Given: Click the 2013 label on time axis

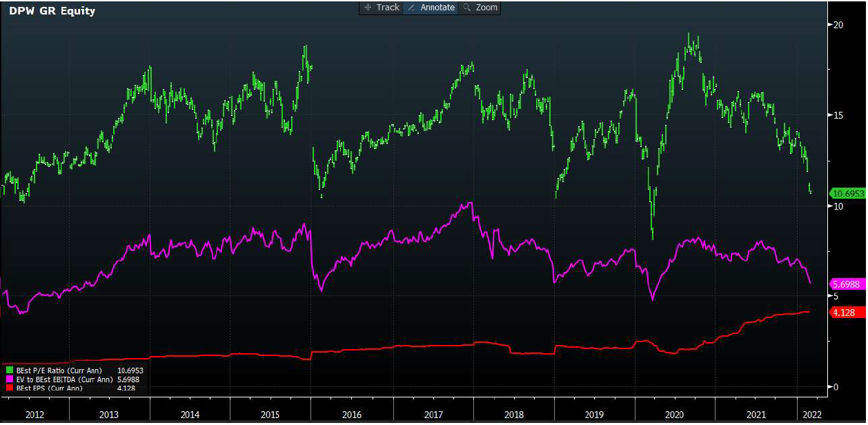Looking at the screenshot, I should point(108,415).
